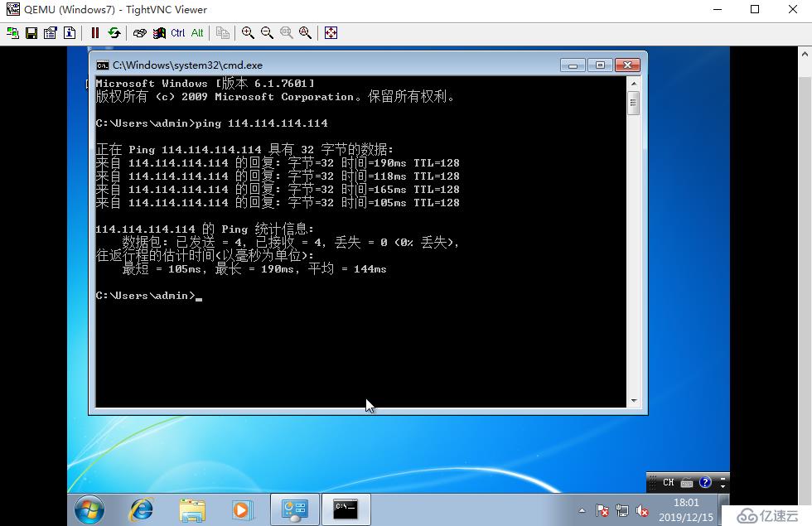Click the muted volume tray icon
This screenshot has width=812, height=526.
(642, 511)
